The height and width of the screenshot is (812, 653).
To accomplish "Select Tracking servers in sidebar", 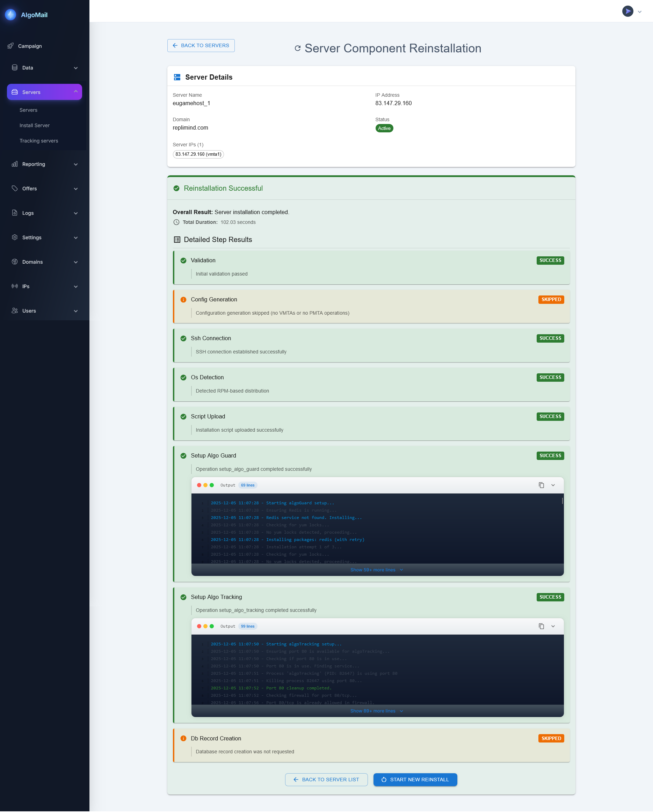I will coord(39,140).
